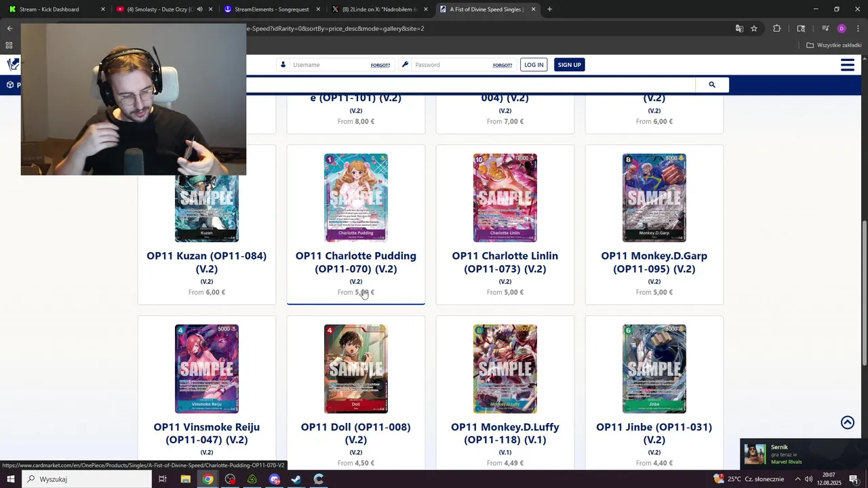
Task: Click the From 8,00 € price text
Action: [356, 121]
